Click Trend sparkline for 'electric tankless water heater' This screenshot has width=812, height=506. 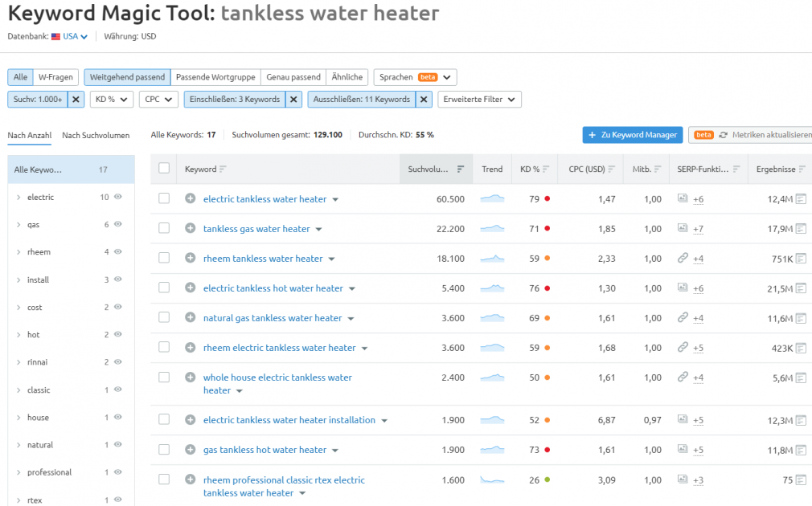tap(492, 198)
